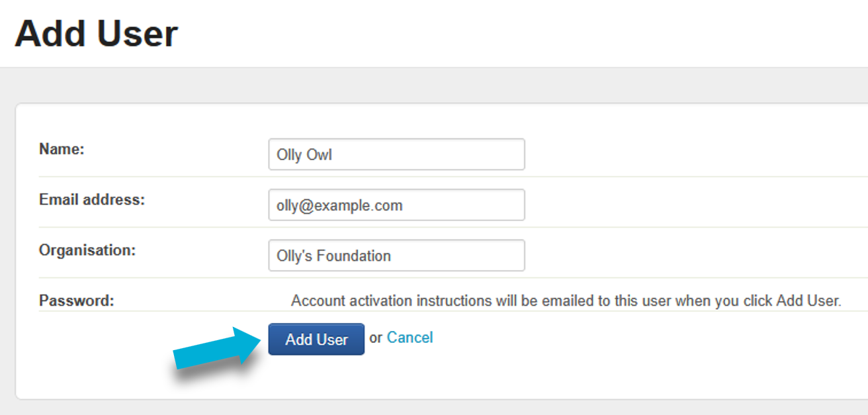868x415 pixels.
Task: Focus the Name input field
Action: pyautogui.click(x=396, y=154)
